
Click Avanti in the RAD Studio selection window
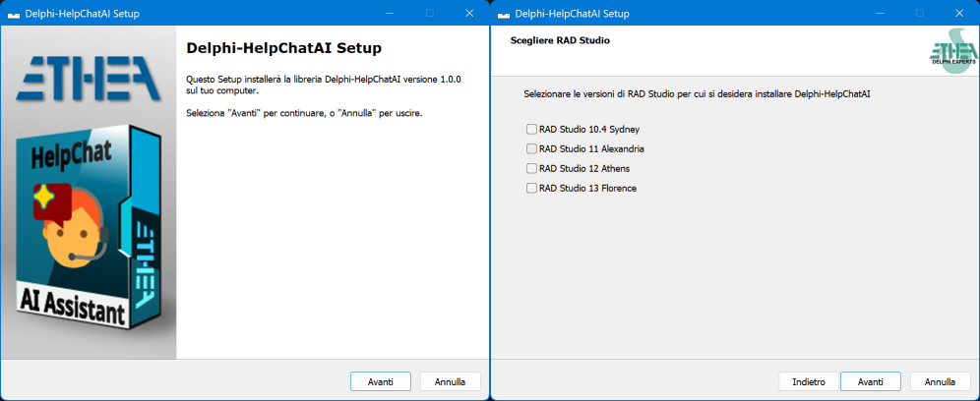871,381
